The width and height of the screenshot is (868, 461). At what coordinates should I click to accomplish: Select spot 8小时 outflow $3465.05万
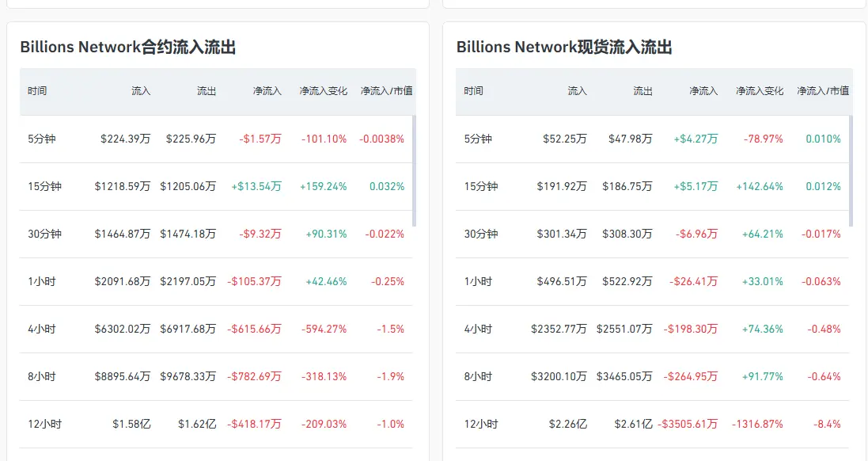coord(624,377)
